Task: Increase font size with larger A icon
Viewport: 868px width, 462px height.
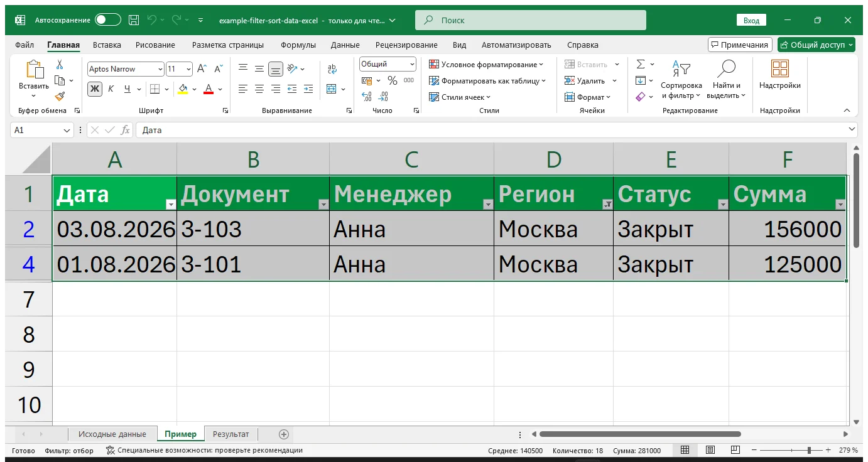Action: point(202,69)
